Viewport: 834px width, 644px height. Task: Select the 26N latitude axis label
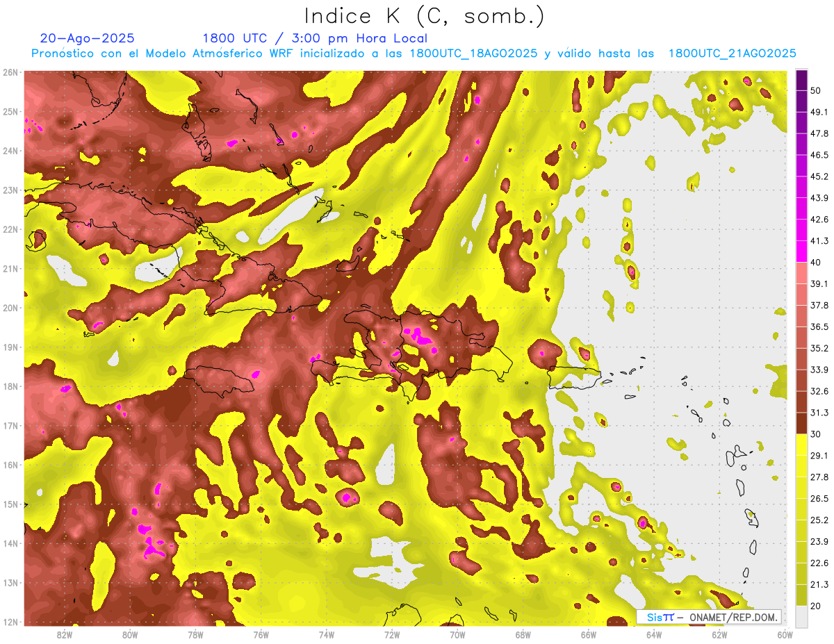(x=10, y=72)
